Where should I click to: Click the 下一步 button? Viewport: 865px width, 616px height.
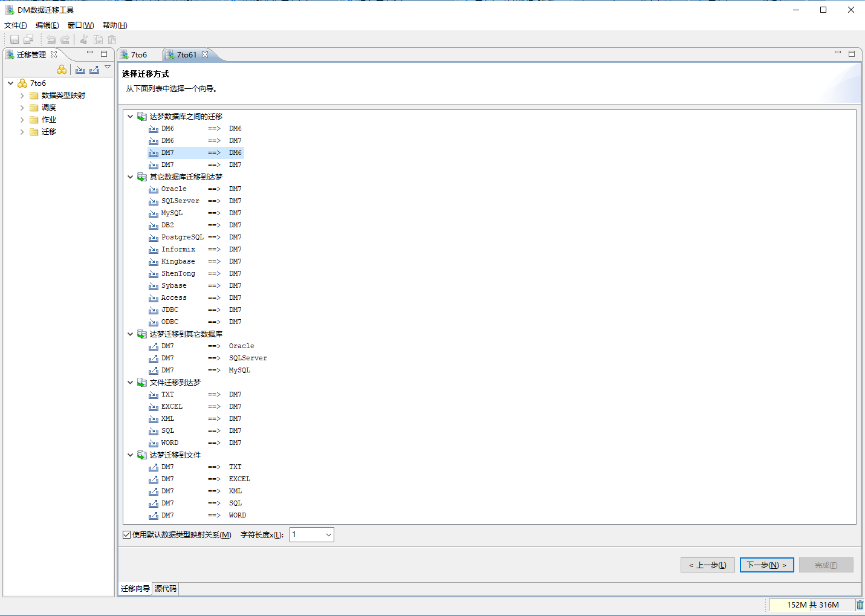coord(766,565)
